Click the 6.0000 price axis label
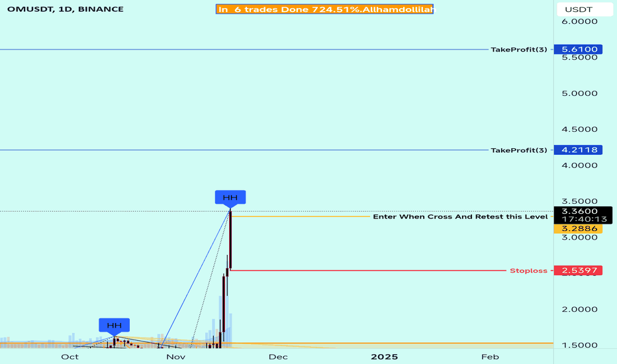 [580, 22]
